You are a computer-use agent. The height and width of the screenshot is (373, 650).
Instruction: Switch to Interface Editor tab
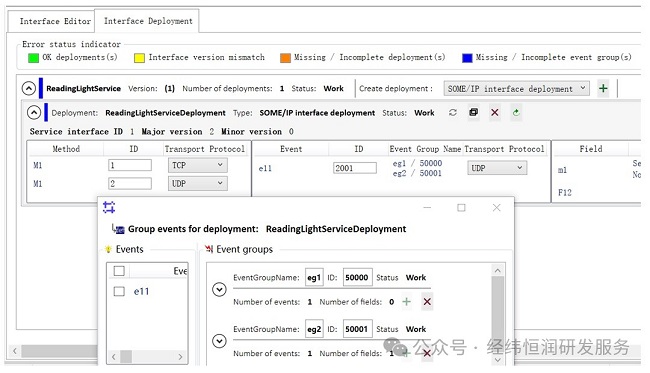tap(55, 21)
